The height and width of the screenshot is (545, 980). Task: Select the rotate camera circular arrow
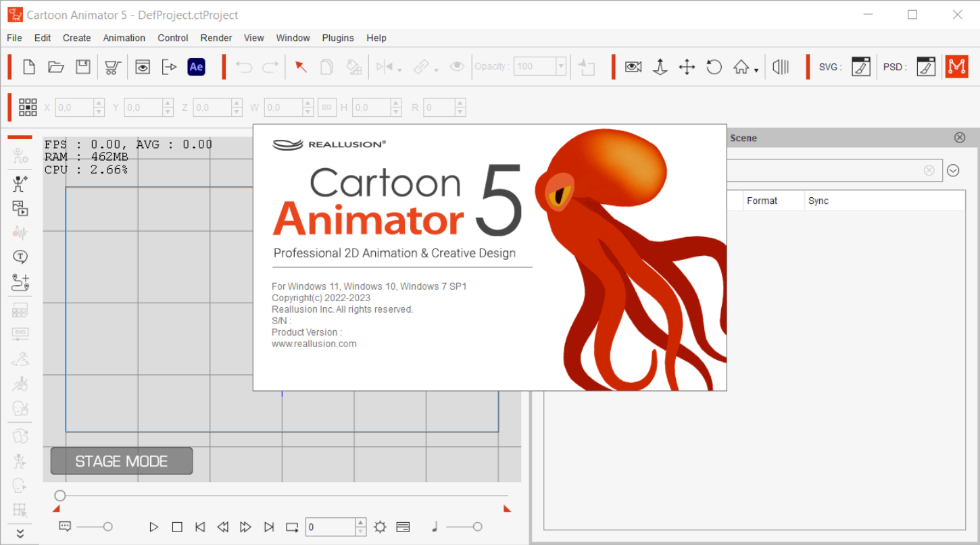(714, 67)
